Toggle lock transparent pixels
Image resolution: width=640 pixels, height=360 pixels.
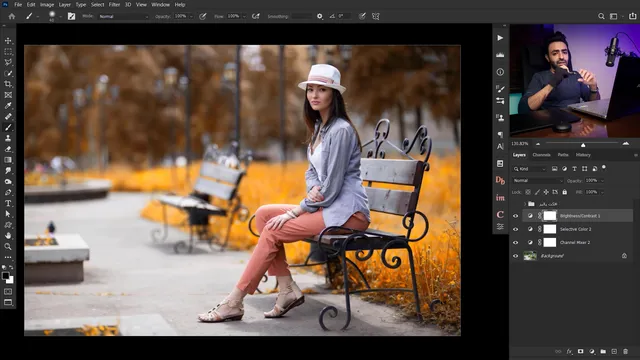point(528,192)
